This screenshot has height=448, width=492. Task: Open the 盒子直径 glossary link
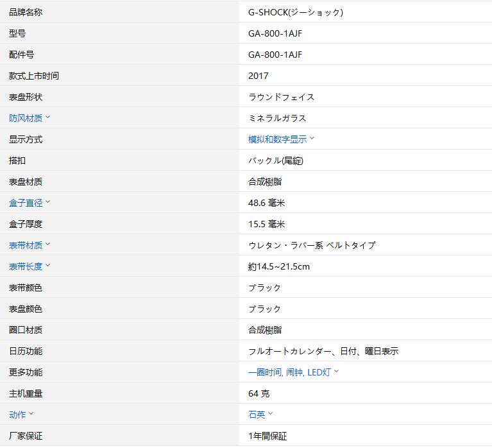pyautogui.click(x=26, y=203)
